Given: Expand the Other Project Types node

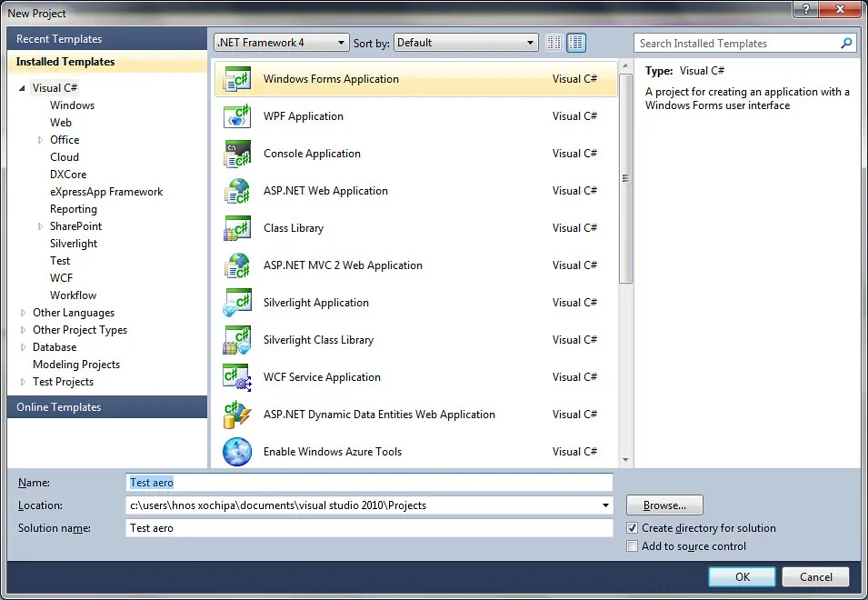Looking at the screenshot, I should 23,330.
